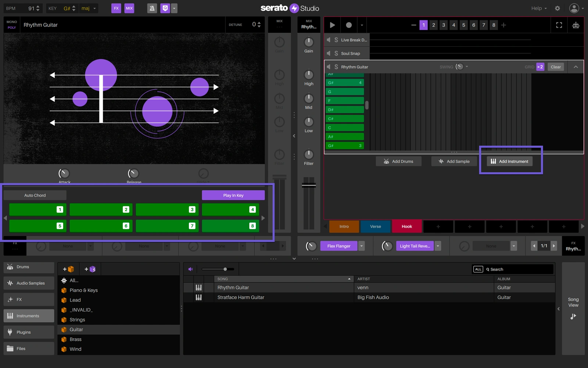
Task: Open Flex Flanger effect dropdown
Action: [x=362, y=246]
